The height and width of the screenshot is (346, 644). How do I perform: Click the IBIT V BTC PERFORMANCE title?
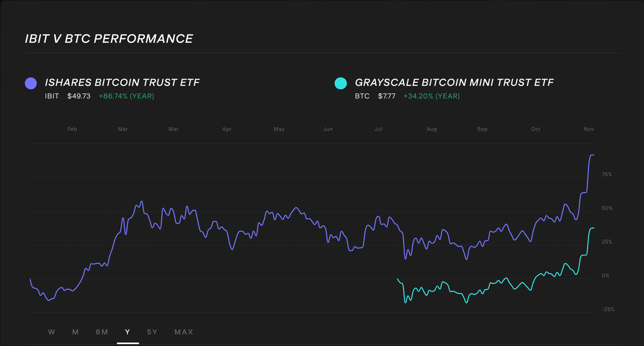(x=108, y=38)
